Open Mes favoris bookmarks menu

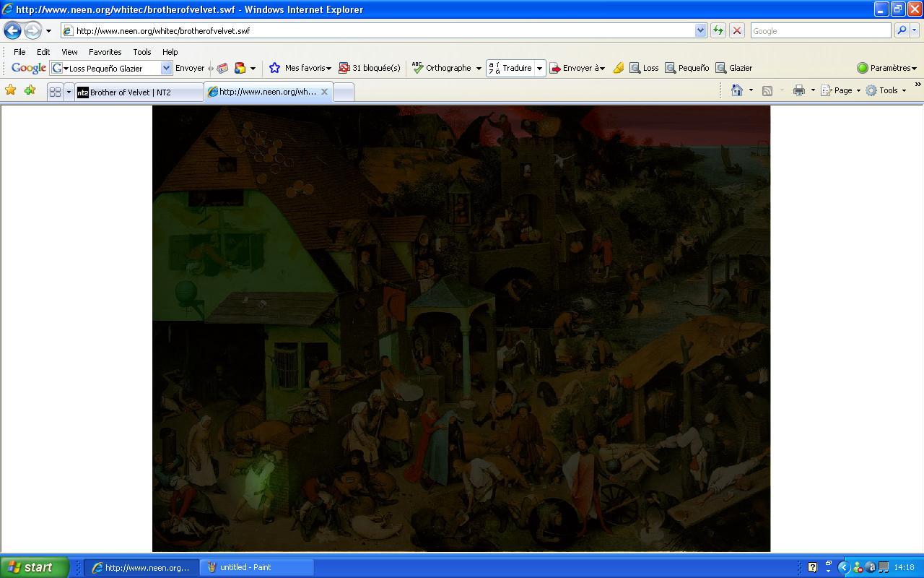(300, 68)
